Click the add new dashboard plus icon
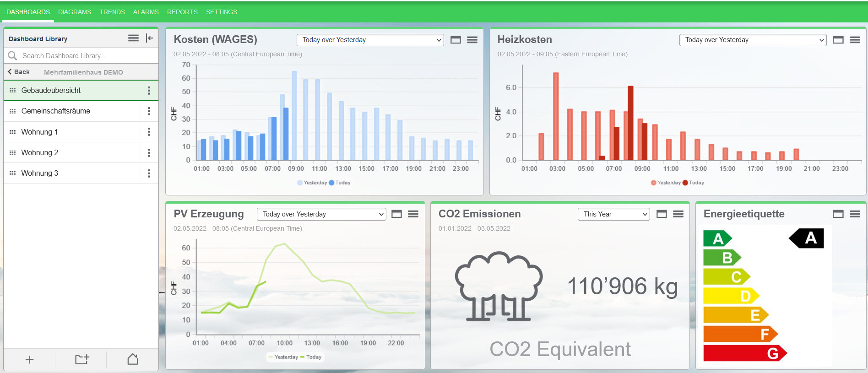The image size is (868, 373). coord(29,360)
